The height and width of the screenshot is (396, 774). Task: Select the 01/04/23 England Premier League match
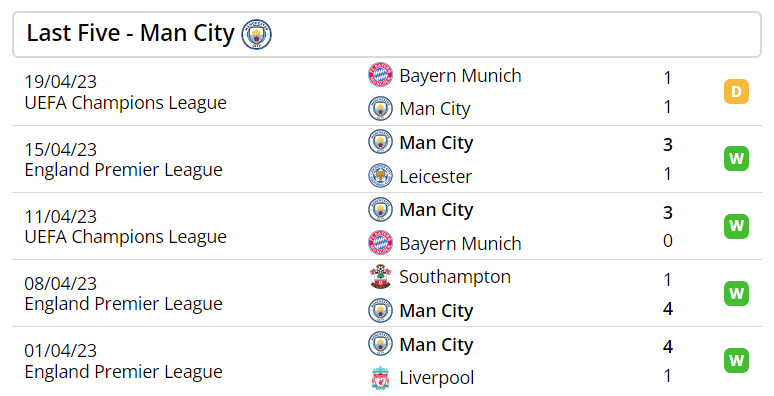pos(387,360)
